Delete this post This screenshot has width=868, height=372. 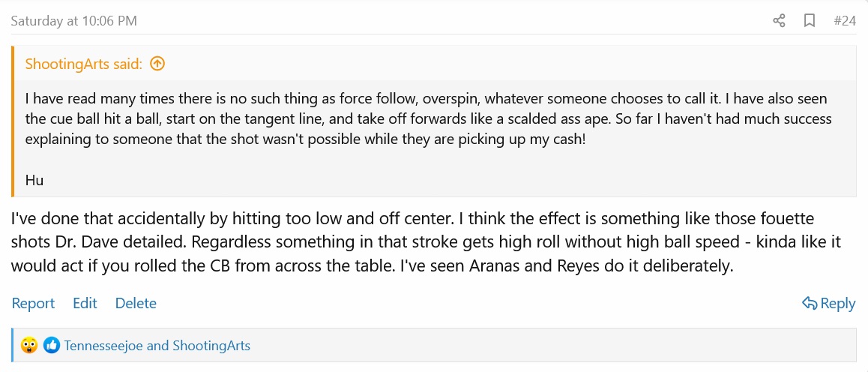point(136,303)
